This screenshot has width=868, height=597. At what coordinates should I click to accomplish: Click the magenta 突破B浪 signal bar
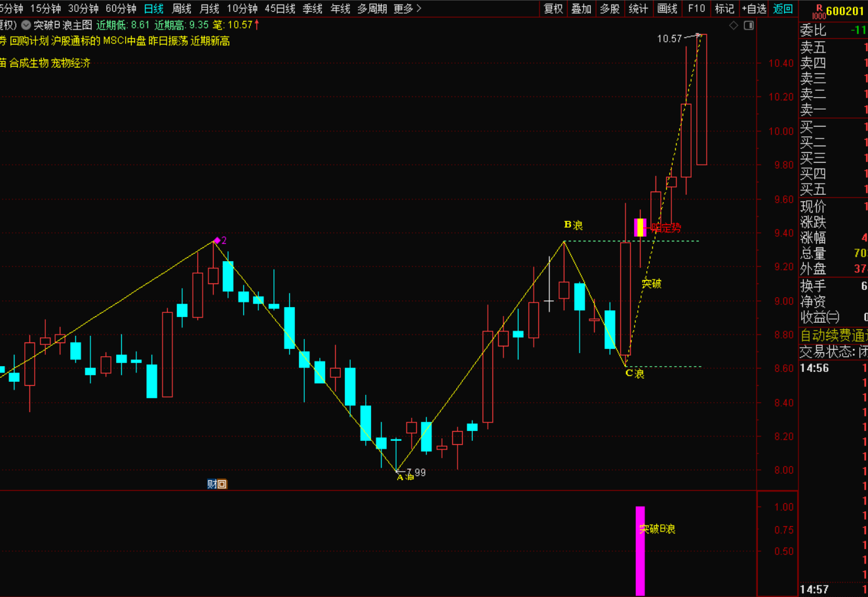(640, 550)
